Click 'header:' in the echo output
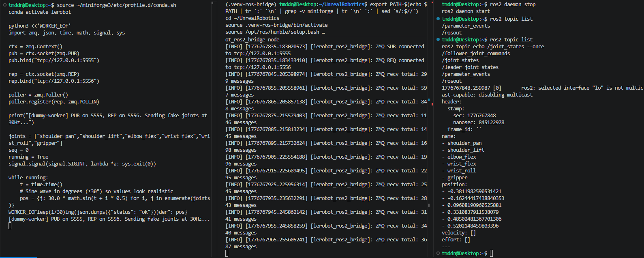 click(451, 101)
